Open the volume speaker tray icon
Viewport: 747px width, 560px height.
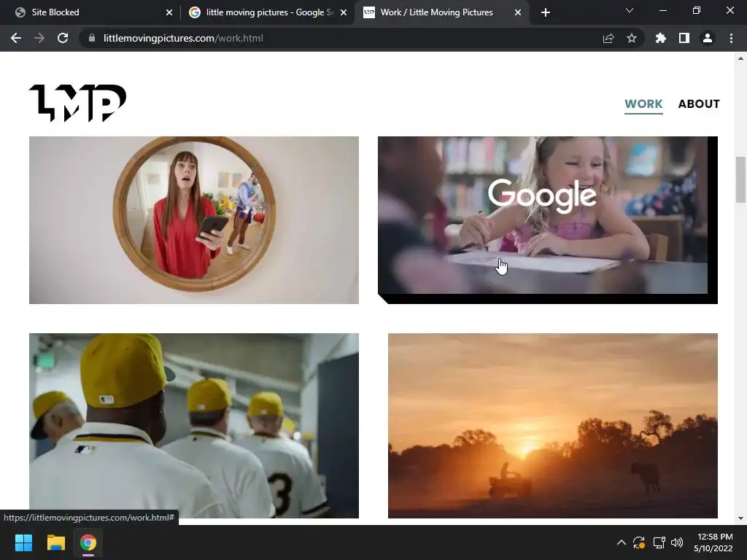pos(676,542)
